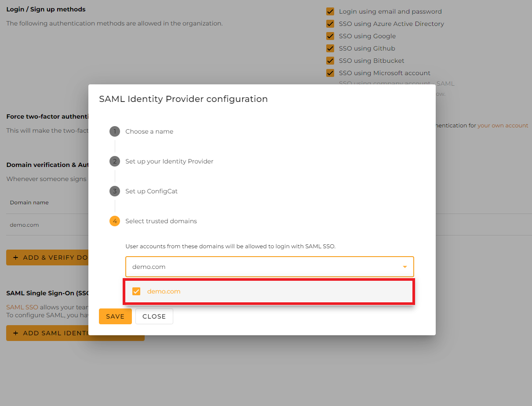Click the orange checkmark beside SSO using Google

pyautogui.click(x=330, y=36)
